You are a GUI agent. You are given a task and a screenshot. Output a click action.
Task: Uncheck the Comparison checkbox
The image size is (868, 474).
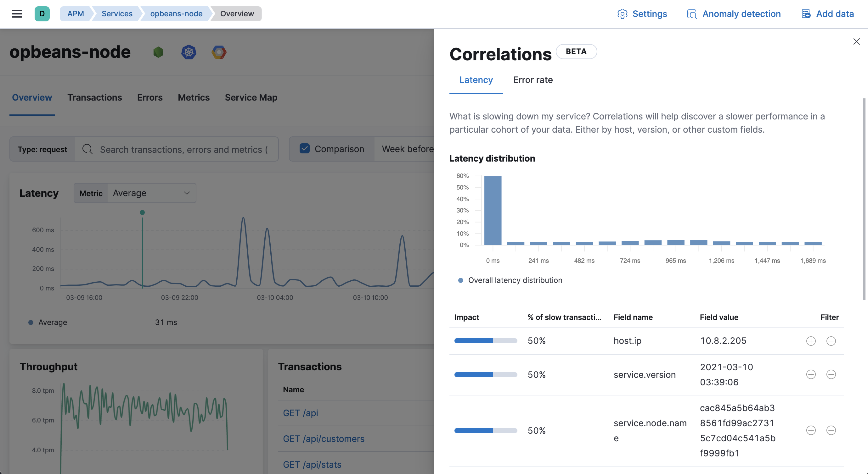[305, 149]
